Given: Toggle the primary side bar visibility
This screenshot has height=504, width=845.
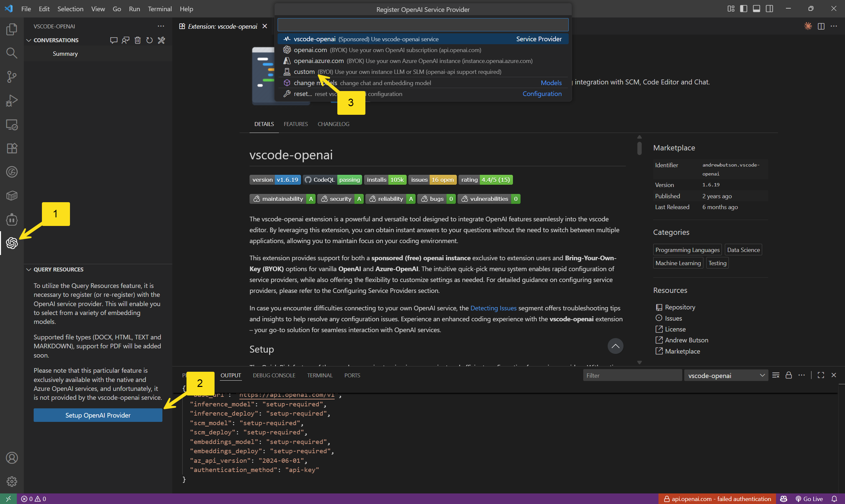Looking at the screenshot, I should 743,9.
